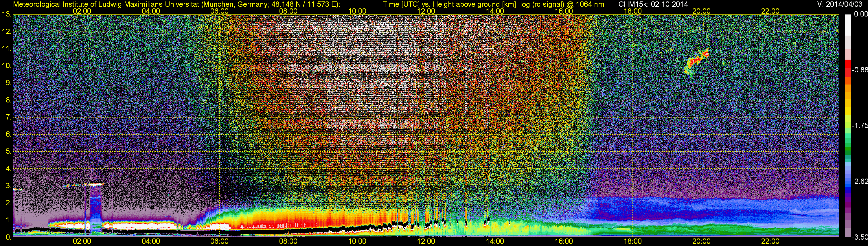Click the 22:00 label on the bottom time axis
Image resolution: width=868 pixels, height=246 pixels.
click(x=770, y=241)
